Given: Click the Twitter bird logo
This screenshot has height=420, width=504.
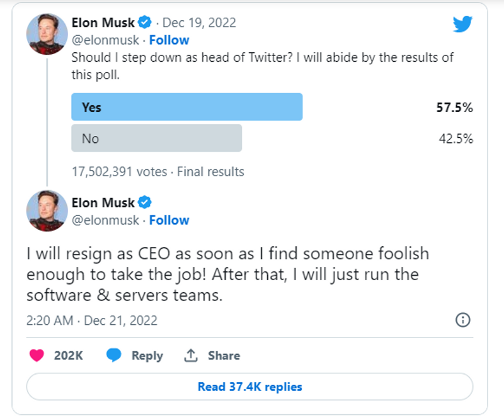Looking at the screenshot, I should [462, 25].
